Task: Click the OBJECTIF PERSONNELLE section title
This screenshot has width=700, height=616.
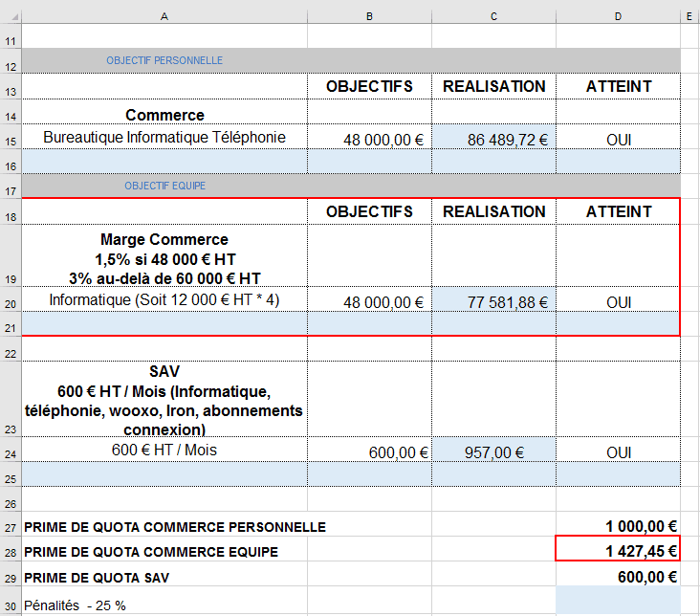Action: (164, 60)
